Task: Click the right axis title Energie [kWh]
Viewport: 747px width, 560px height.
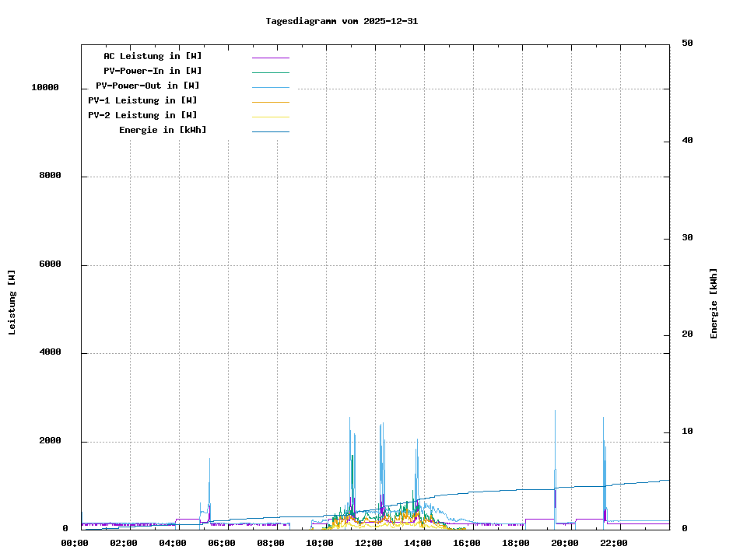Action: (x=714, y=303)
